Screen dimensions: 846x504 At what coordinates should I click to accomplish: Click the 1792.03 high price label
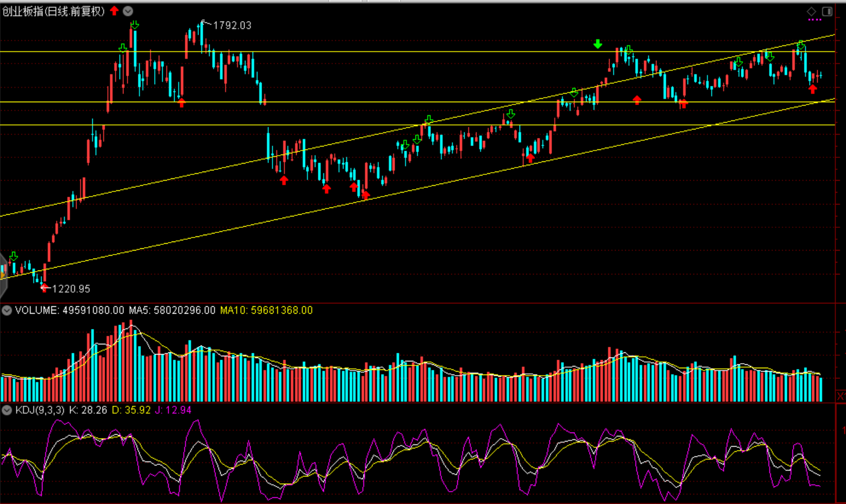(x=232, y=26)
